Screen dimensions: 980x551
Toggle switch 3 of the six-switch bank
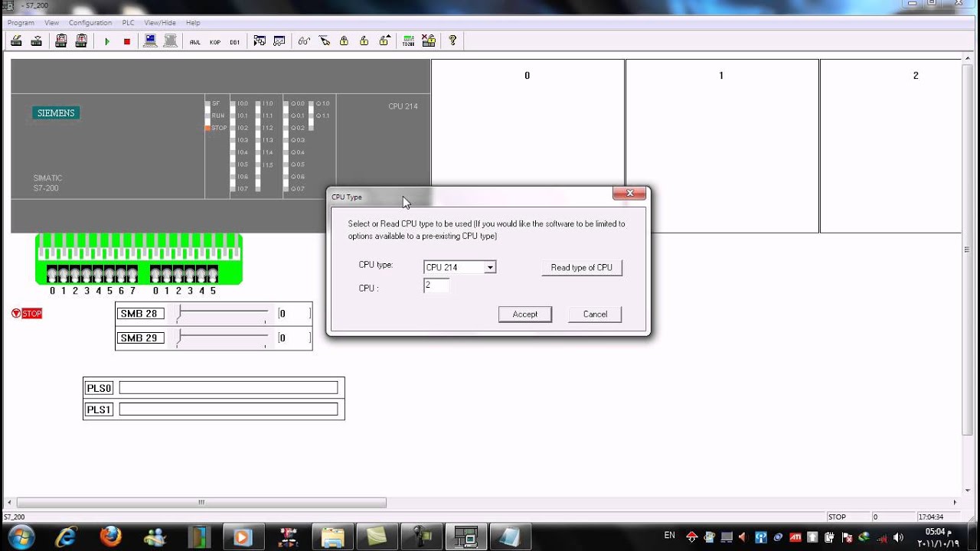190,274
